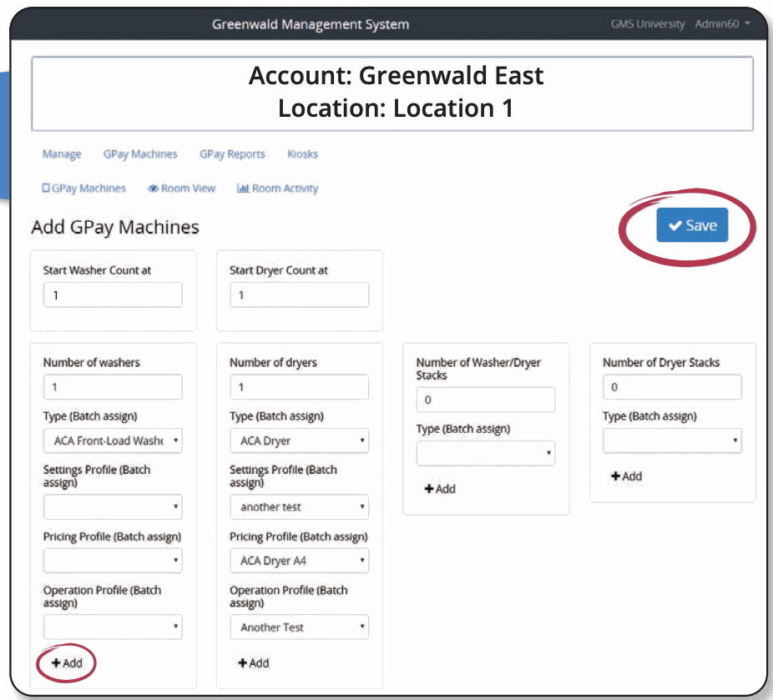The height and width of the screenshot is (700, 773).
Task: Open the Washer/Dryer Stacks type dropdown
Action: (486, 453)
